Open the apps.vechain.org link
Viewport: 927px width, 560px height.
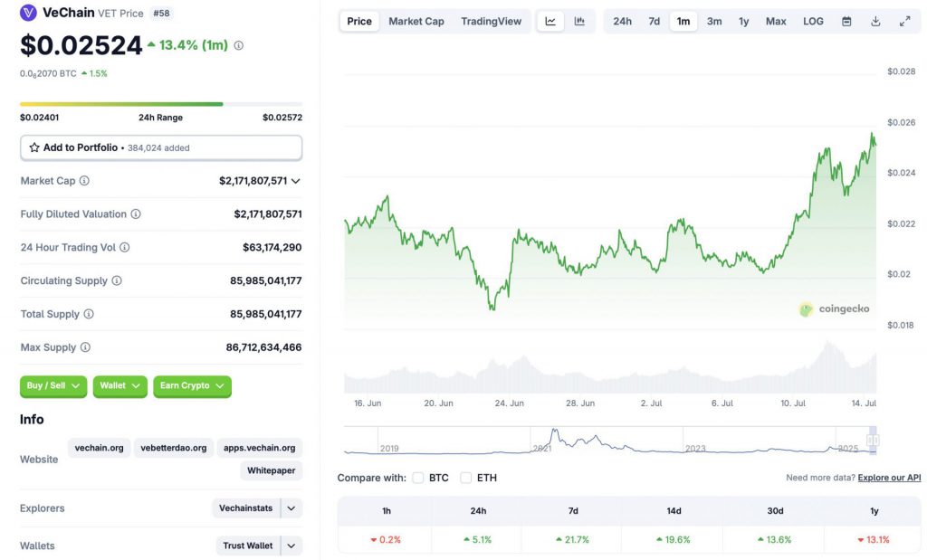tap(260, 448)
